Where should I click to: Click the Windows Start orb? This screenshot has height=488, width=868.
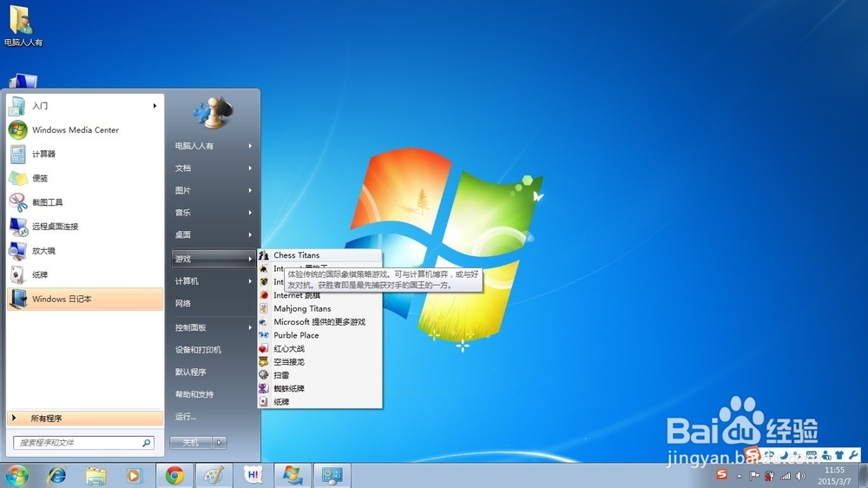point(17,476)
